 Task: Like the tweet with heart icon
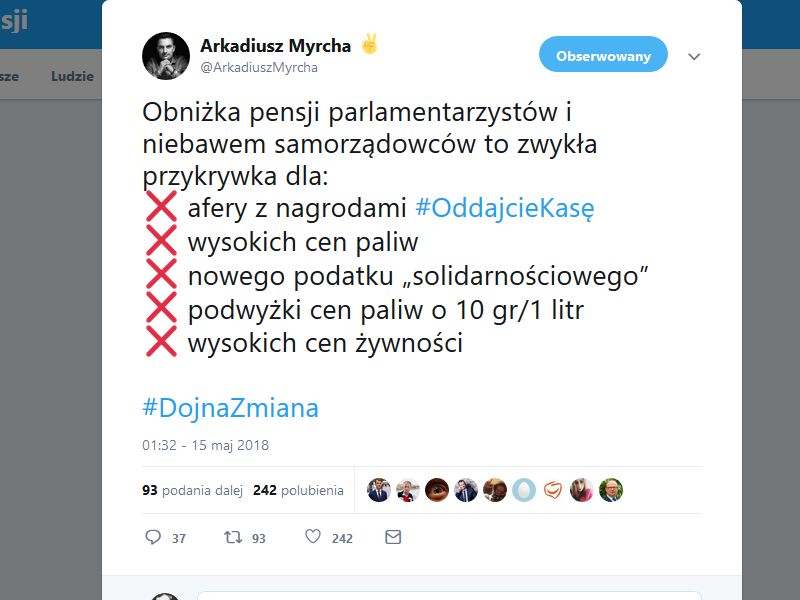pyautogui.click(x=313, y=536)
